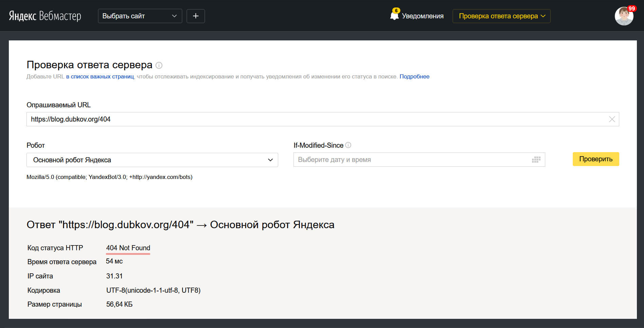This screenshot has height=328, width=644.
Task: Clear the URL field with the X icon
Action: pyautogui.click(x=612, y=119)
